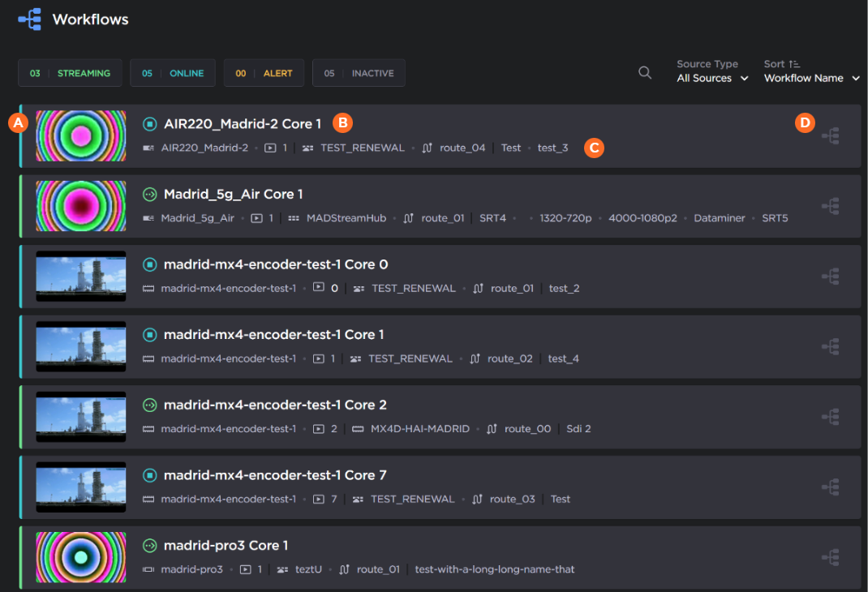868x592 pixels.
Task: Toggle the 05 Online filter
Action: click(173, 73)
